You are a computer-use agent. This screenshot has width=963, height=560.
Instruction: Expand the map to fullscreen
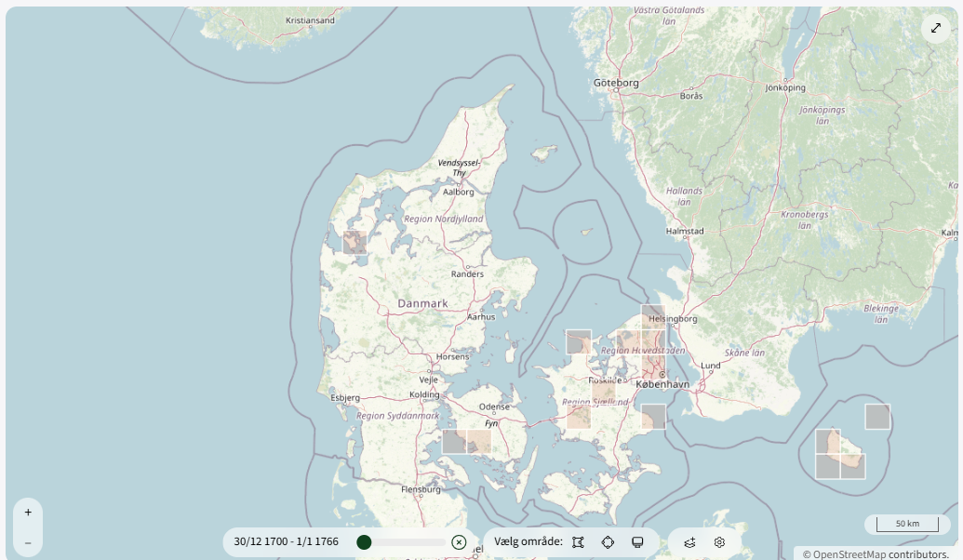935,28
